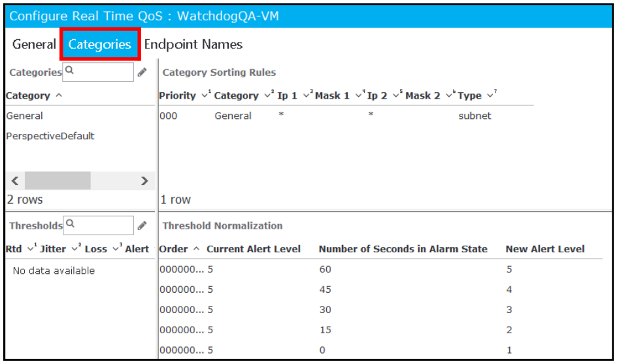Select the General category row
Screen dimensions: 617x364
click(80, 116)
